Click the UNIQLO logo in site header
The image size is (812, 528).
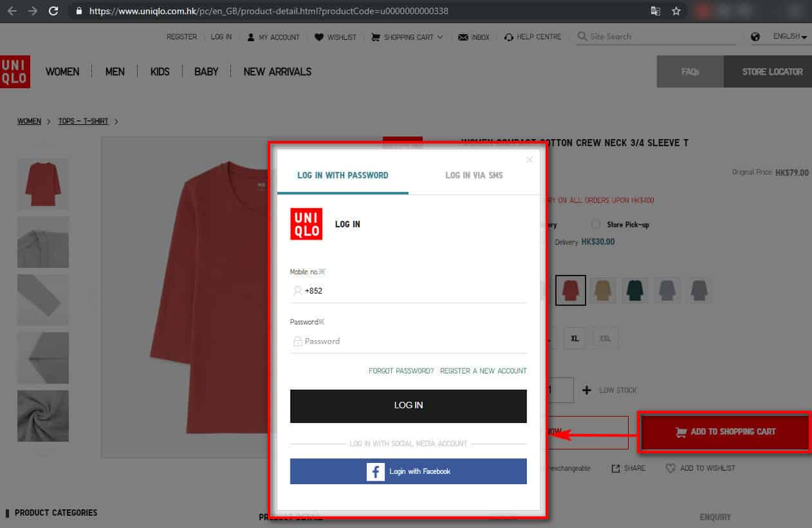(14, 71)
